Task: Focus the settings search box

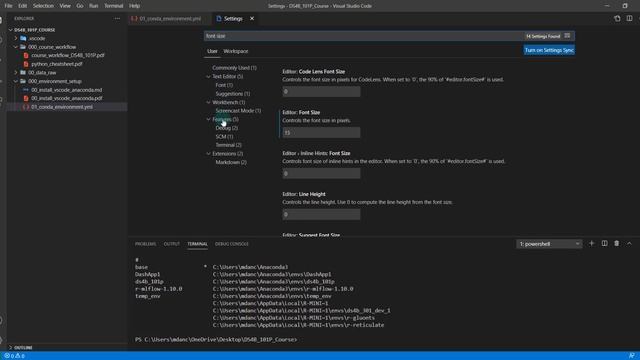Action: [x=363, y=36]
